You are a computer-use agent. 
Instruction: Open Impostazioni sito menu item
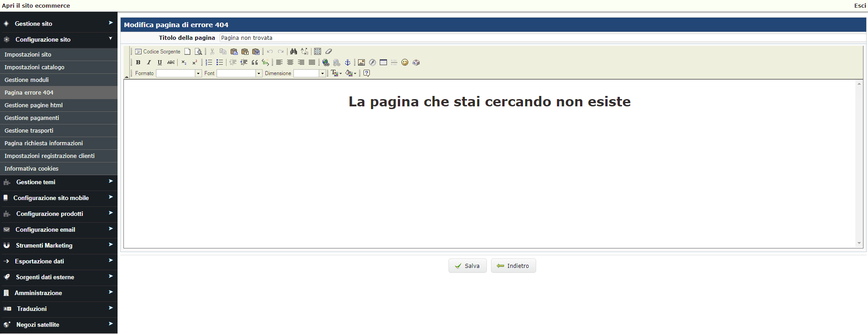click(59, 54)
